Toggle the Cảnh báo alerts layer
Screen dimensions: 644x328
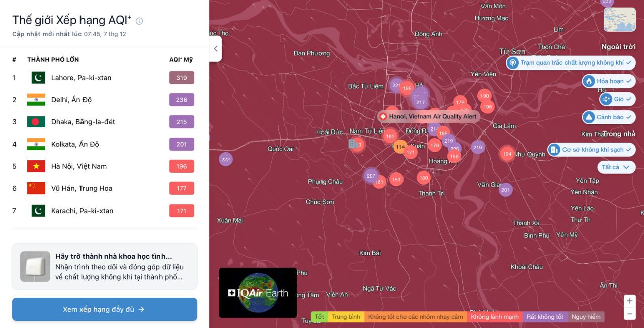[x=609, y=117]
